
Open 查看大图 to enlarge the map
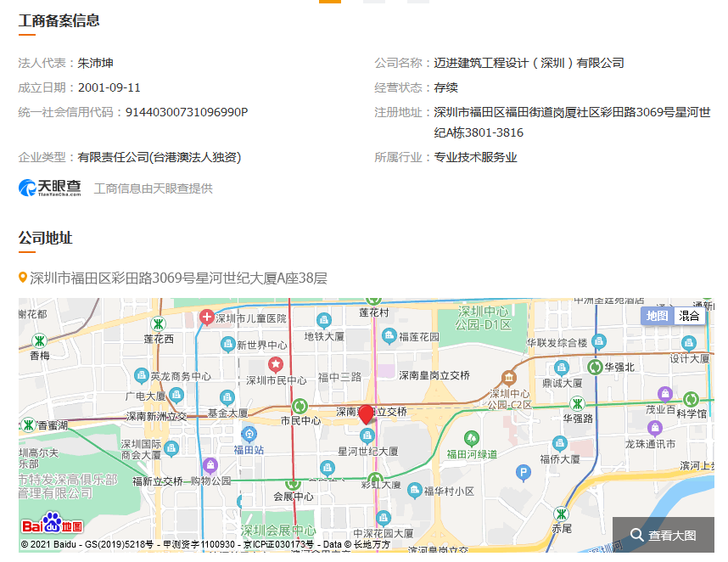[664, 535]
